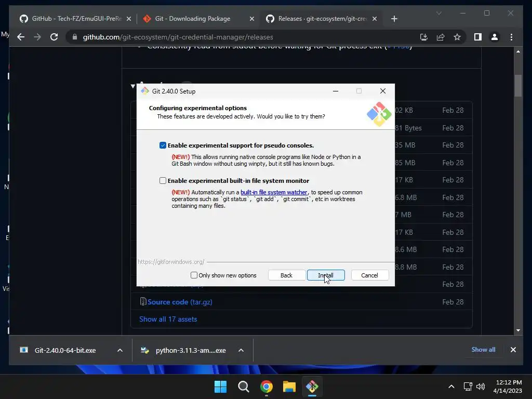Click the https://gitforwindows.org/ text
532x399 pixels.
pos(171,262)
